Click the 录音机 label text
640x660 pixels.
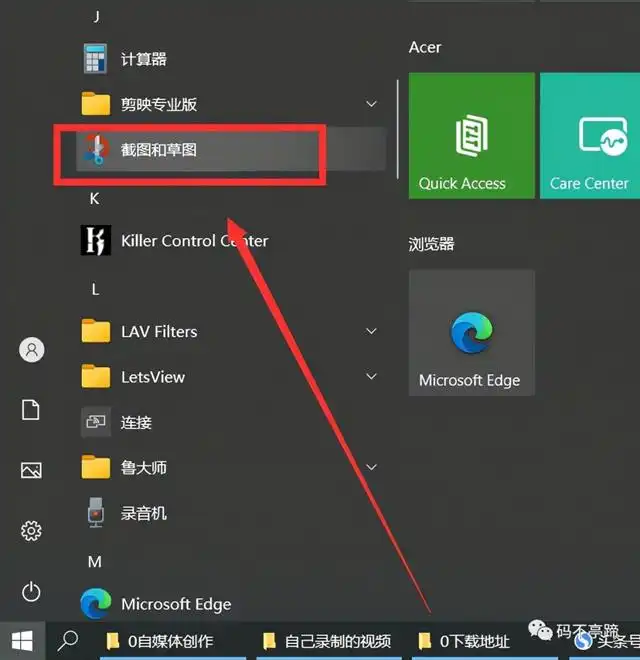[x=144, y=513]
